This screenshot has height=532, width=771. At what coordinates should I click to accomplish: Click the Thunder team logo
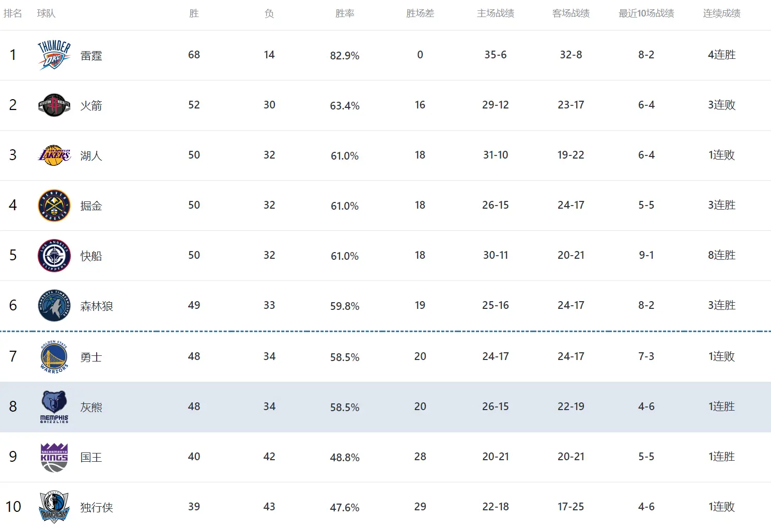pyautogui.click(x=54, y=55)
